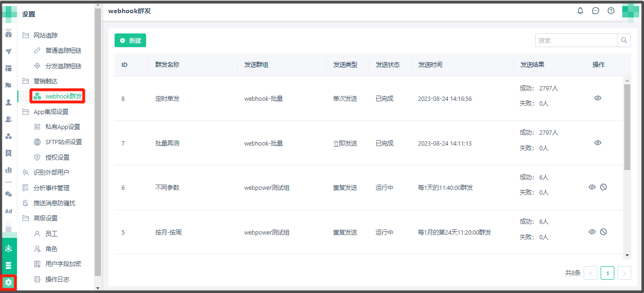Click the bar chart icon in left rail
Image resolution: width=644 pixels, height=293 pixels.
8,170
